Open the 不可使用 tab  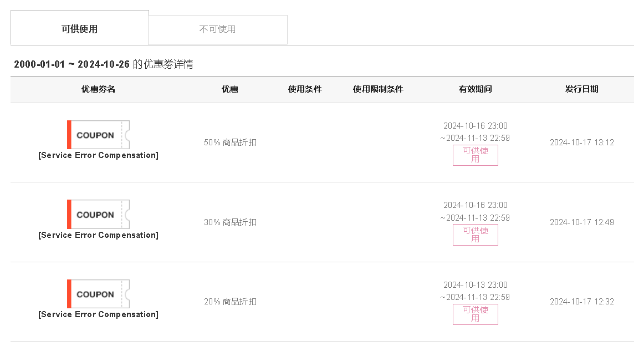(x=218, y=29)
